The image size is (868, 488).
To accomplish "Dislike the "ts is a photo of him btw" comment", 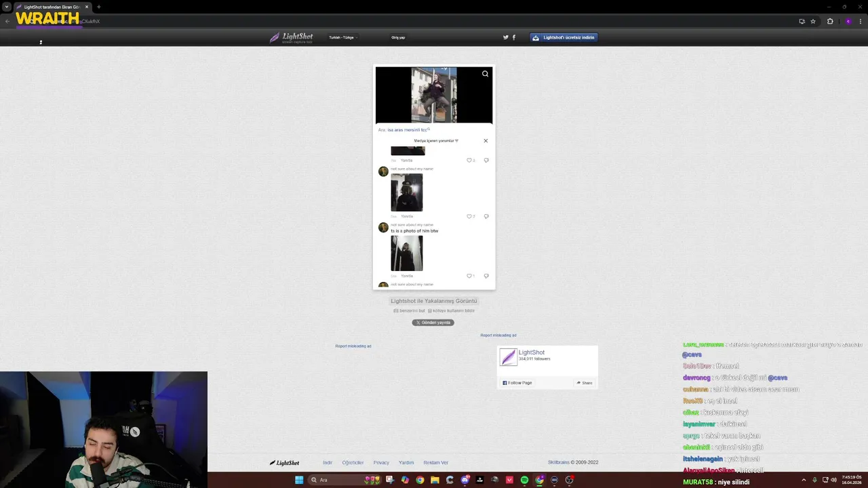I will click(x=486, y=276).
